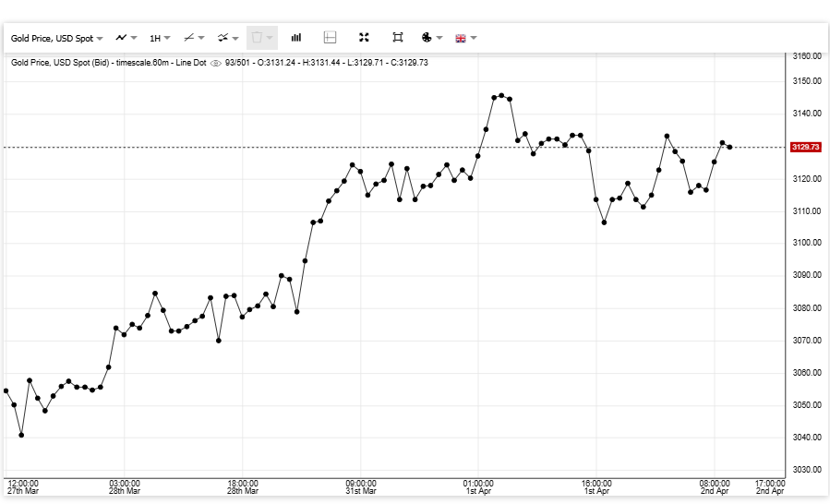Click the 1st Apr 01:00:00 time axis label
Image resolution: width=830 pixels, height=504 pixels.
tap(478, 486)
